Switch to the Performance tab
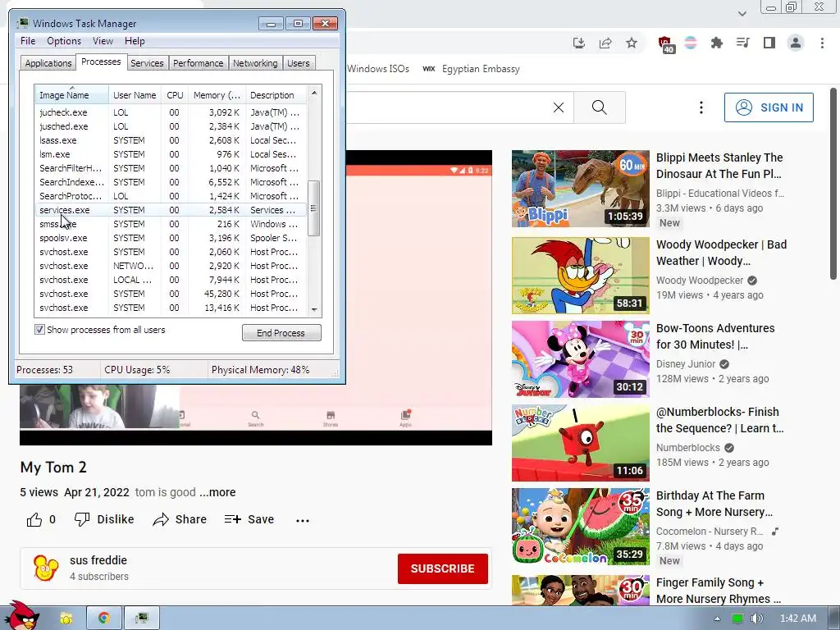Viewport: 840px width, 630px height. (199, 63)
